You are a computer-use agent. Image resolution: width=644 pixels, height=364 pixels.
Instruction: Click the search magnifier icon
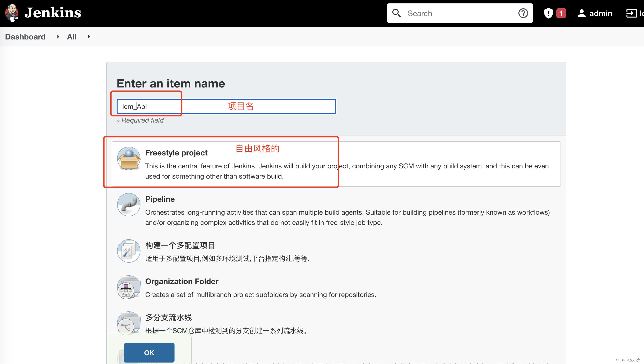coord(397,13)
